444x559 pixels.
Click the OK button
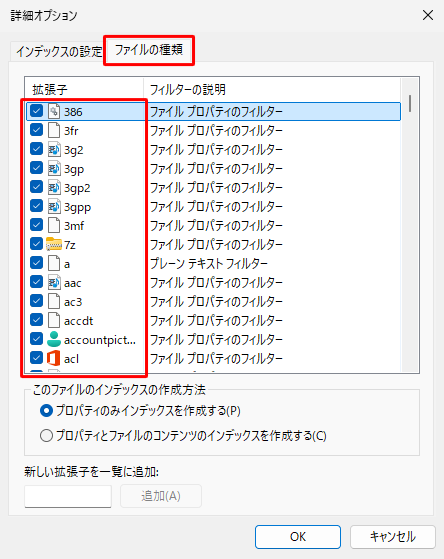pyautogui.click(x=298, y=537)
